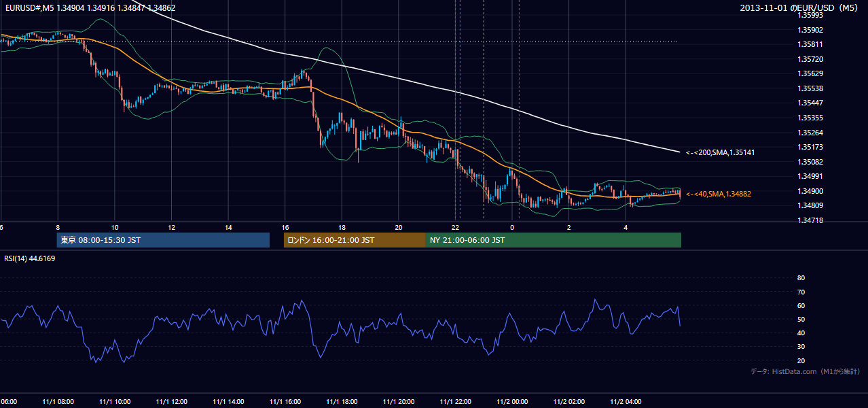Image resolution: width=868 pixels, height=408 pixels.
Task: Click the 11/1 16:00 time label
Action: [x=285, y=402]
